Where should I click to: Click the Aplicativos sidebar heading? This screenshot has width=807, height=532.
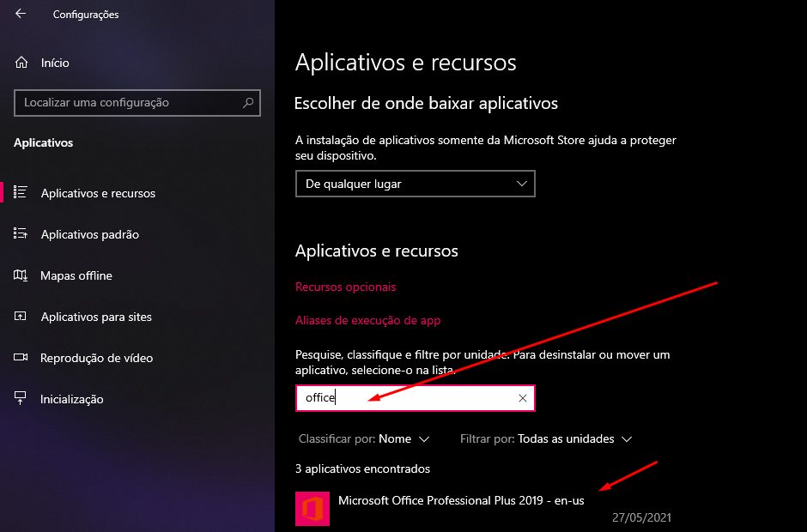[43, 142]
